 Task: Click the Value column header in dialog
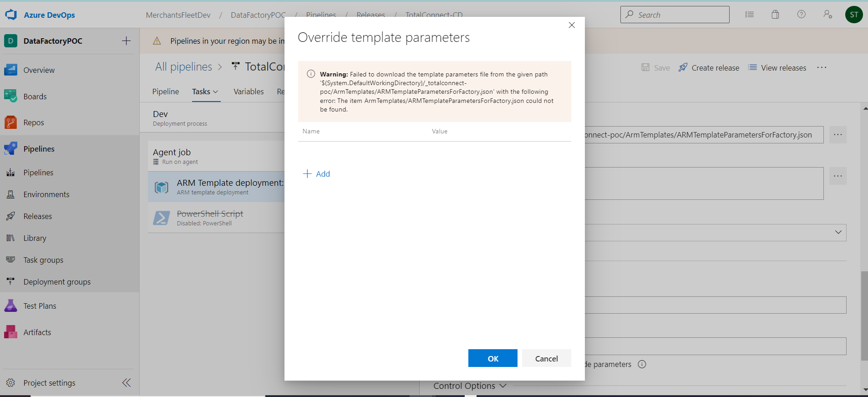439,131
